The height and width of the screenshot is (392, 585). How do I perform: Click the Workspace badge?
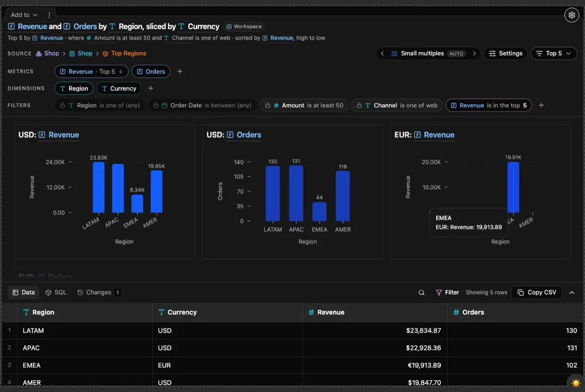(244, 27)
